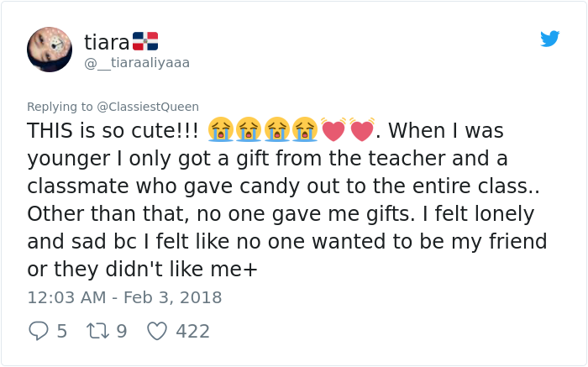The height and width of the screenshot is (367, 588).
Task: Click the reply count of 5
Action: 62,331
